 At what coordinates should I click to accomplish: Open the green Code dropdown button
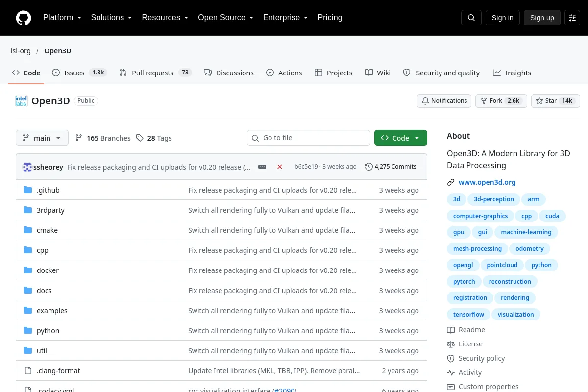[401, 138]
